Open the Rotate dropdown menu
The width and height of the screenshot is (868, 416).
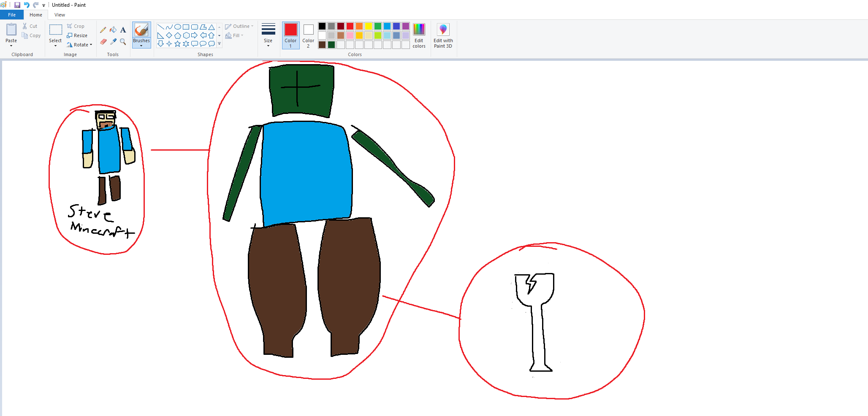[x=79, y=45]
